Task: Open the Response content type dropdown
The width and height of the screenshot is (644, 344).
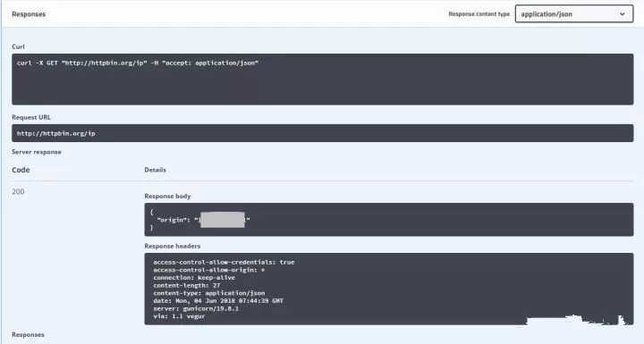Action: (573, 14)
